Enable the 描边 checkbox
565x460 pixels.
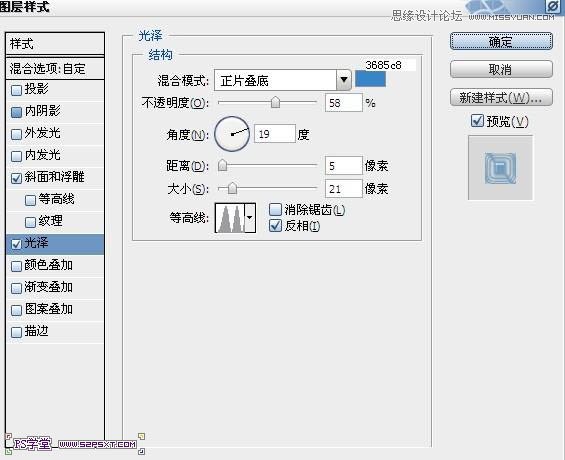[16, 332]
